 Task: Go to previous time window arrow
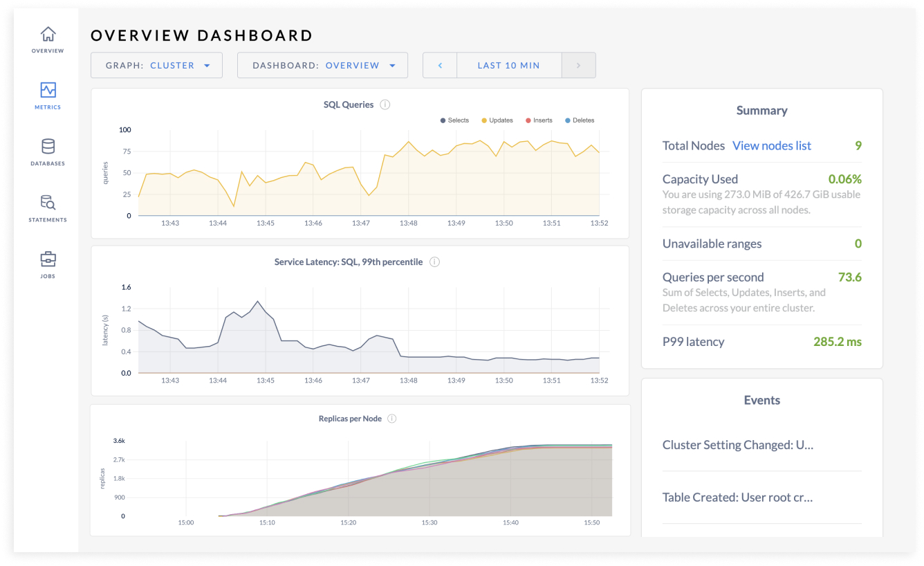point(440,66)
